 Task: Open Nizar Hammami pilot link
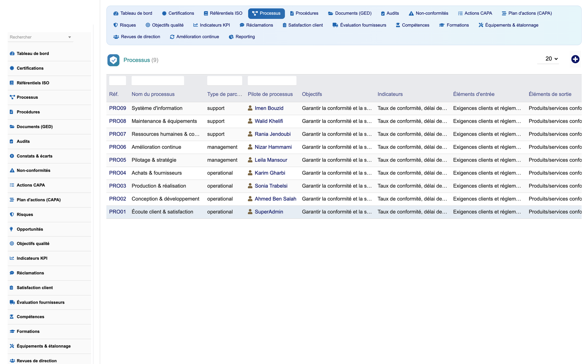pyautogui.click(x=273, y=147)
